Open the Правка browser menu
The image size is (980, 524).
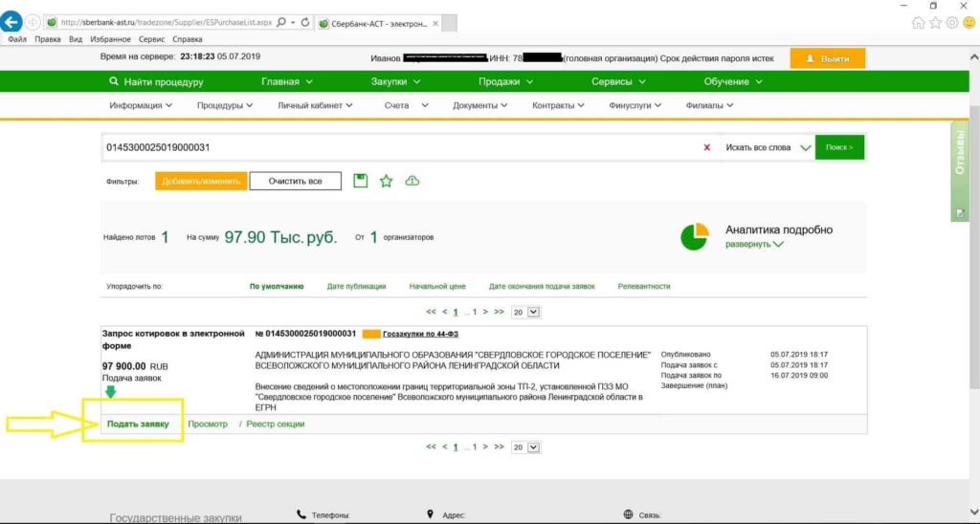[48, 39]
